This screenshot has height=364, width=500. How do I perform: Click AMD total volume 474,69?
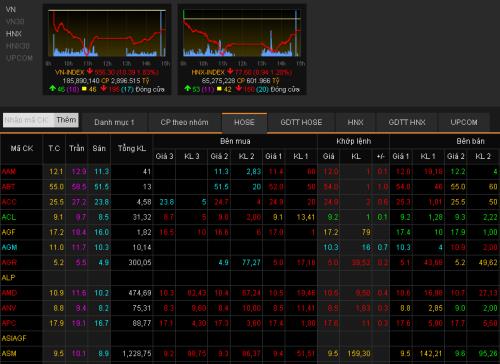[x=140, y=293]
